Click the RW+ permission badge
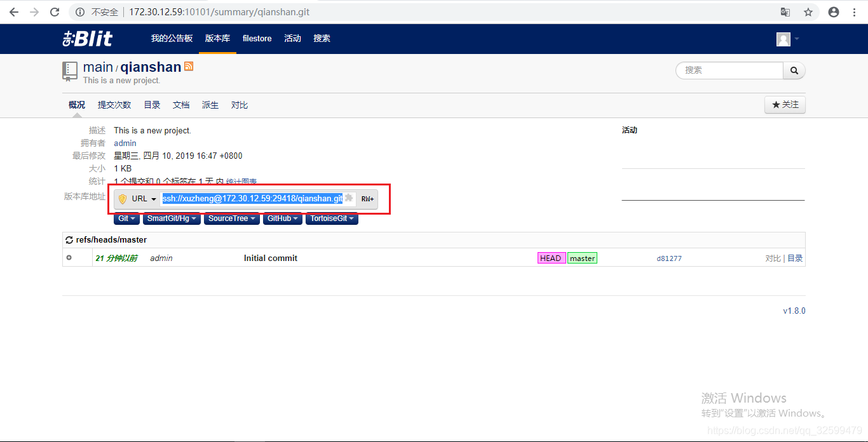This screenshot has width=868, height=442. 368,199
